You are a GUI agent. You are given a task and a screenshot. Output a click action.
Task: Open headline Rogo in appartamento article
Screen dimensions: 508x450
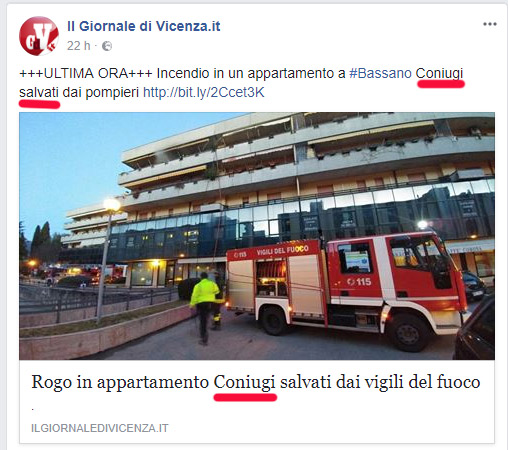coord(256,382)
